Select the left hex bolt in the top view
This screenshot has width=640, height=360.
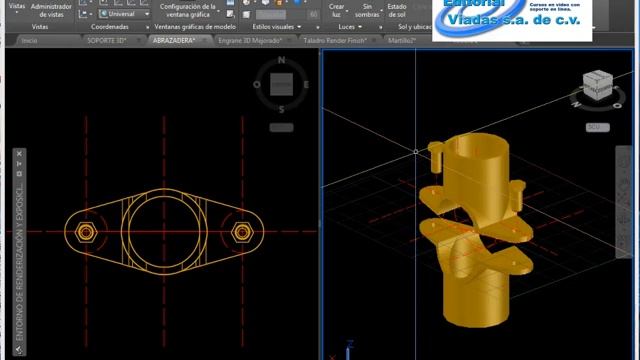tap(86, 232)
